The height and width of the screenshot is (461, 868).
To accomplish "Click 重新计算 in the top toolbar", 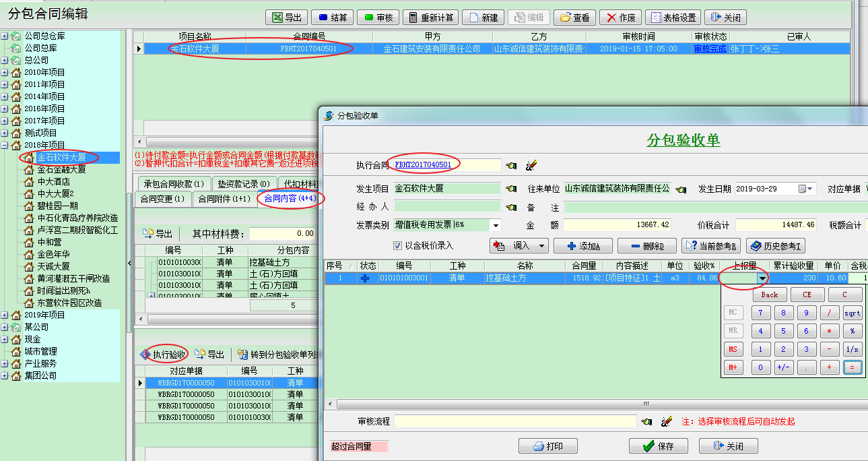I will click(431, 18).
